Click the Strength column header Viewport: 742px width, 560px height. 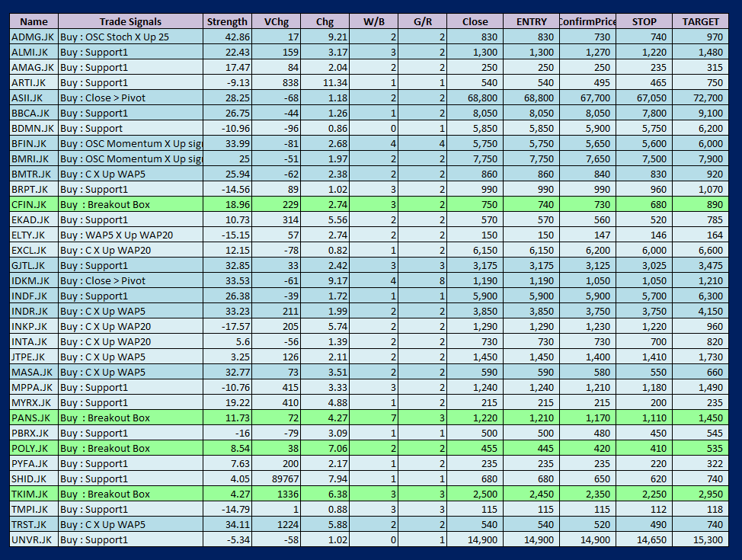click(x=227, y=22)
